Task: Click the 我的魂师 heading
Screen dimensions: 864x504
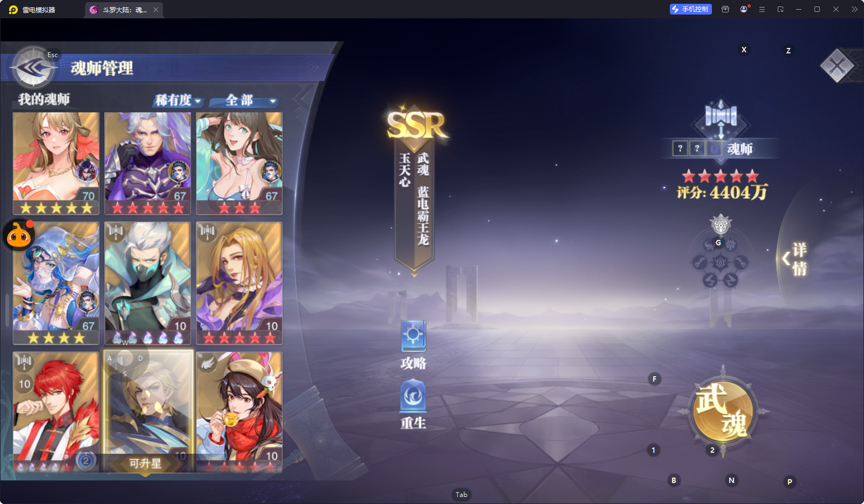Action: click(44, 99)
